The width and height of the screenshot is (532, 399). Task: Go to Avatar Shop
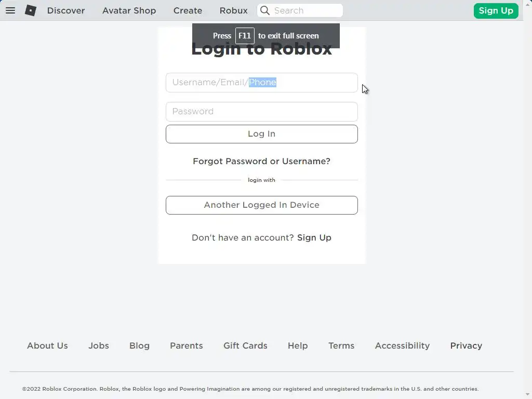(129, 10)
